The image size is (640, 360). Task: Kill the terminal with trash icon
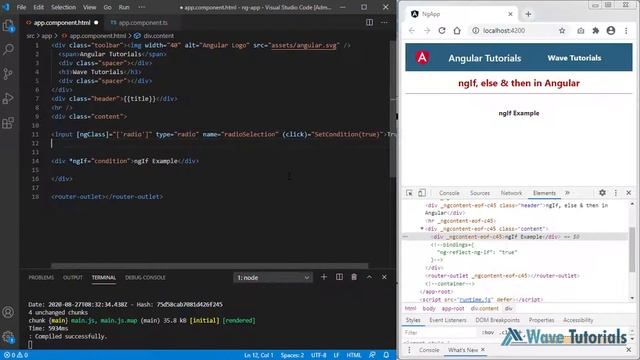click(354, 277)
